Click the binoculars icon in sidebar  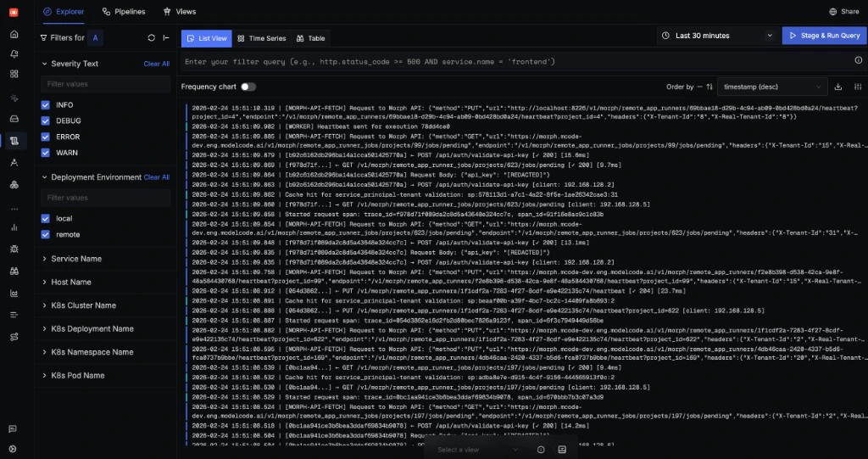(x=14, y=271)
